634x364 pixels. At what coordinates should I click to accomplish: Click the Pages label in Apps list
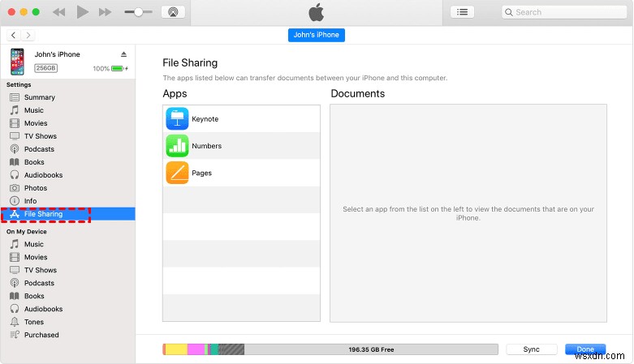[x=202, y=173]
